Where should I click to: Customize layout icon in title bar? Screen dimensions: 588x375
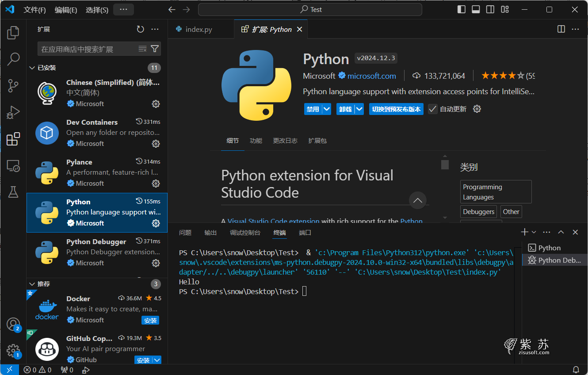pyautogui.click(x=505, y=9)
